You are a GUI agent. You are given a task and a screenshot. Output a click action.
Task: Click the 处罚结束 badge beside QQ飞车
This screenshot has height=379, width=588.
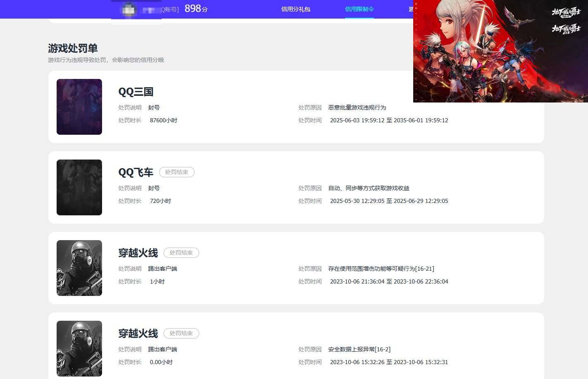pos(177,172)
